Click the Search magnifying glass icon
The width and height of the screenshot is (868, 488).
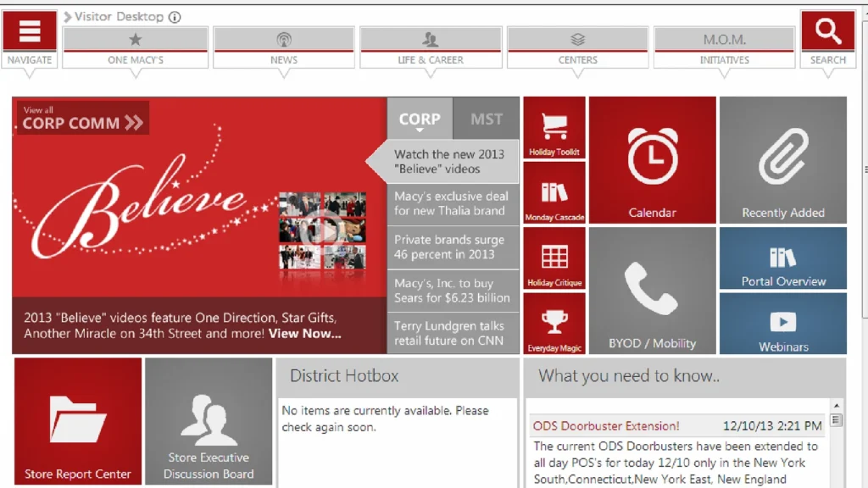[827, 31]
